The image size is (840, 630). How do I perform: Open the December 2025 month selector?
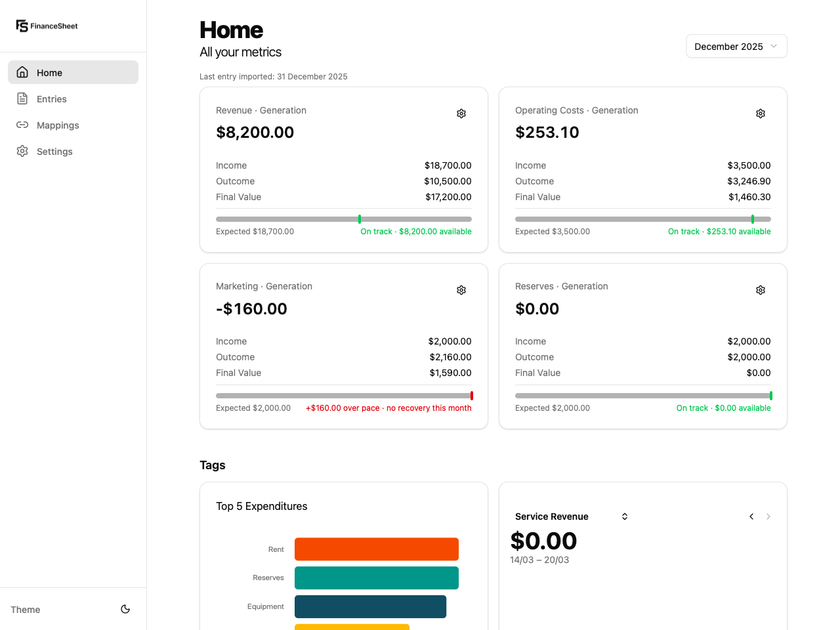(736, 46)
